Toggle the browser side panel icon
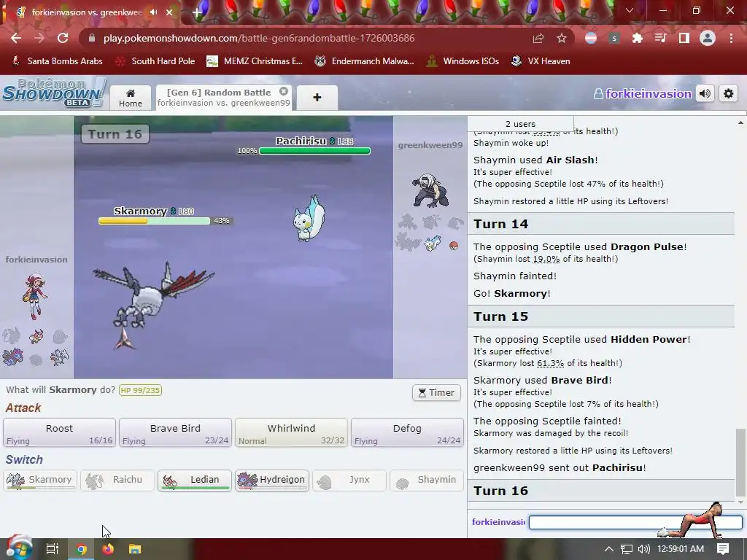 pyautogui.click(x=684, y=38)
